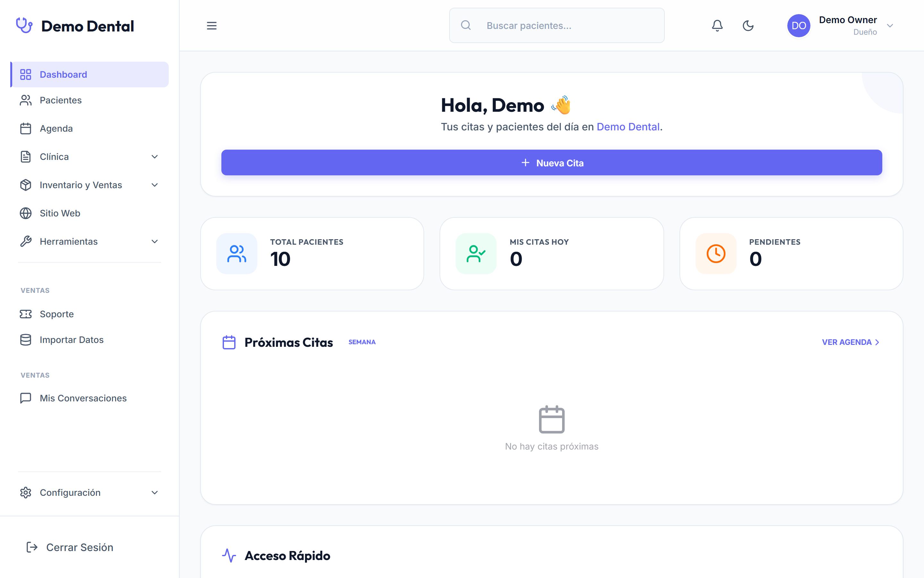Click the Configuración gear icon
This screenshot has width=924, height=578.
(x=26, y=493)
